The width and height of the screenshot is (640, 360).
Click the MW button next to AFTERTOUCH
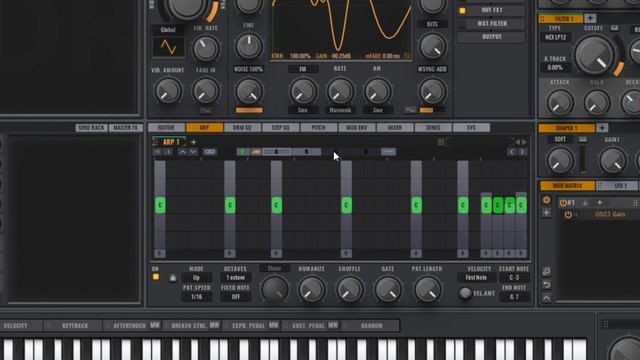155,325
